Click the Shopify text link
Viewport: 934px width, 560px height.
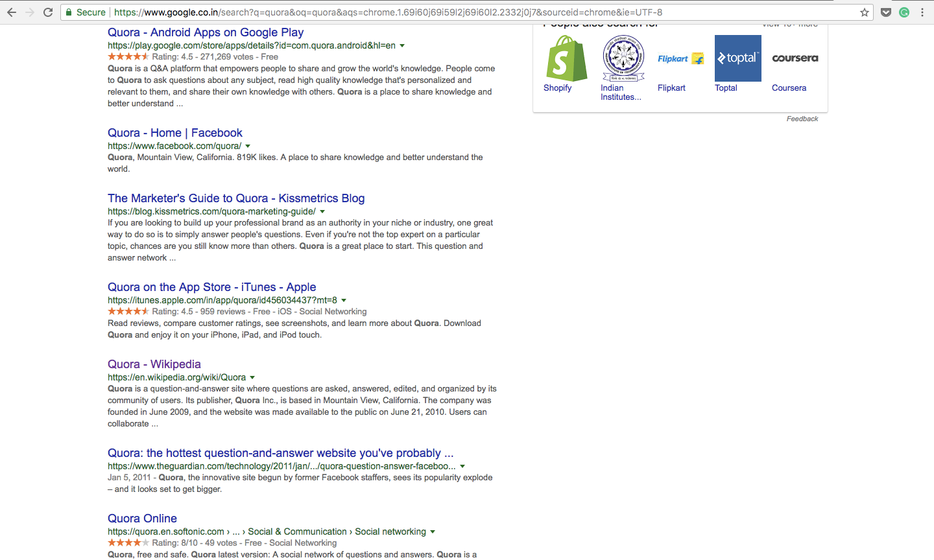pos(558,88)
